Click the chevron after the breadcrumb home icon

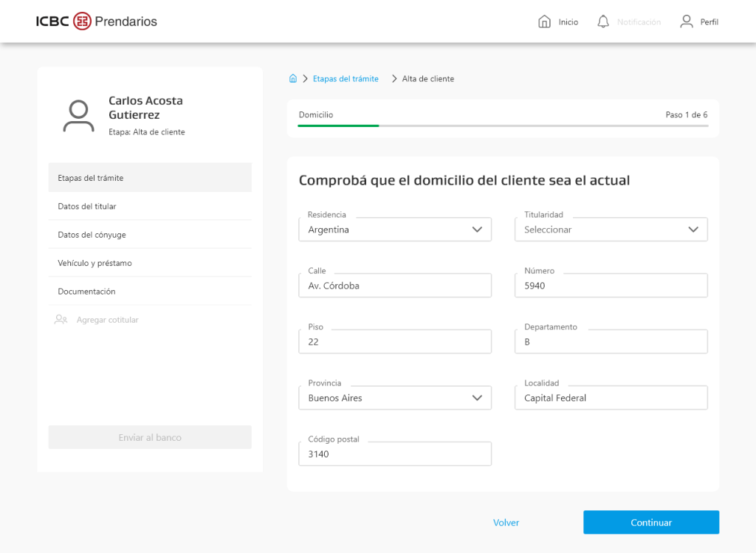305,78
